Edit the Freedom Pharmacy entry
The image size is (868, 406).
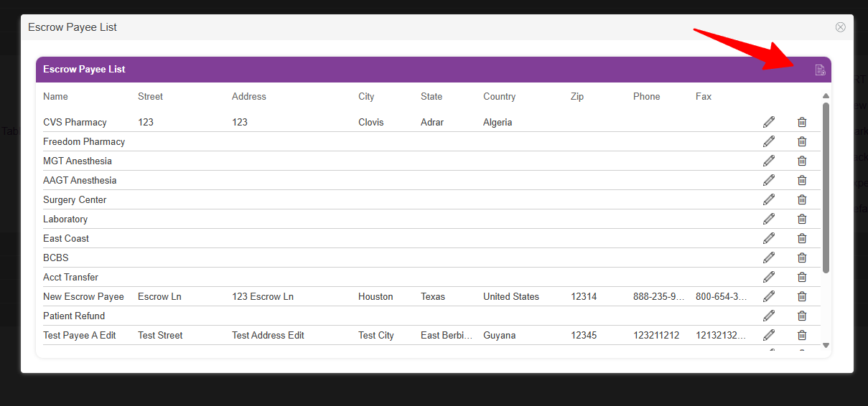pyautogui.click(x=769, y=141)
